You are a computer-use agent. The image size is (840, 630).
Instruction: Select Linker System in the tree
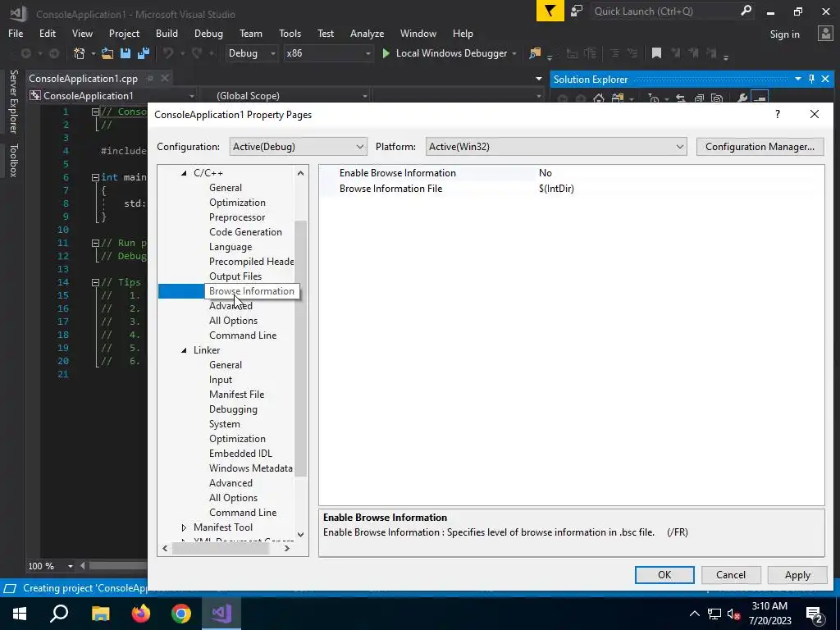click(x=225, y=424)
